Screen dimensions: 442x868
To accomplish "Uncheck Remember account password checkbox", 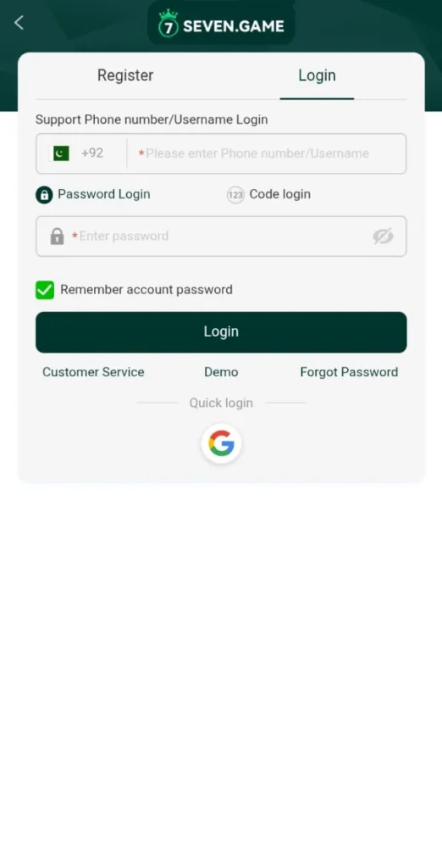I will (45, 290).
